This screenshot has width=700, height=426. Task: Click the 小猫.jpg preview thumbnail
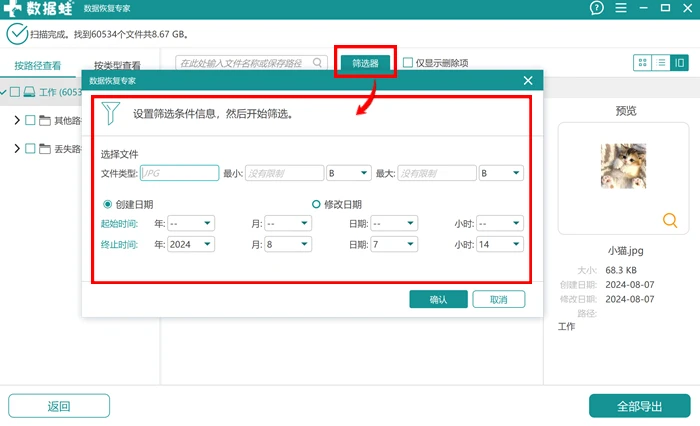point(623,166)
